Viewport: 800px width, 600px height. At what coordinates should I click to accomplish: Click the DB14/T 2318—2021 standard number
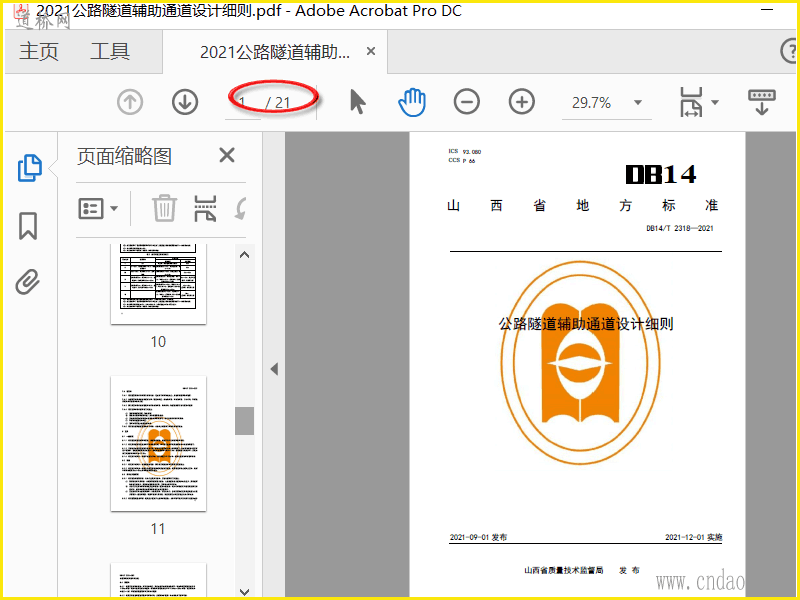pyautogui.click(x=680, y=228)
